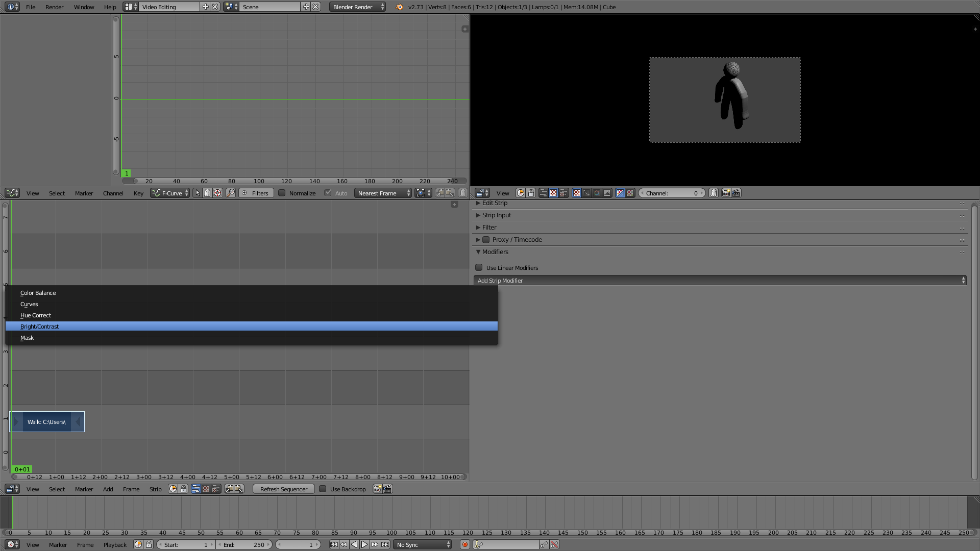This screenshot has width=980, height=551.
Task: Enable the Use Linear Modifiers checkbox
Action: pos(479,267)
